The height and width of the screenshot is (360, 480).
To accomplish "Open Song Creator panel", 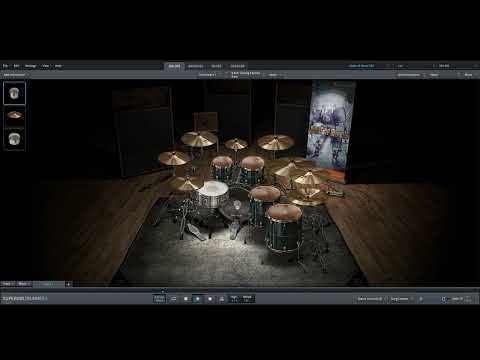I will (x=400, y=299).
